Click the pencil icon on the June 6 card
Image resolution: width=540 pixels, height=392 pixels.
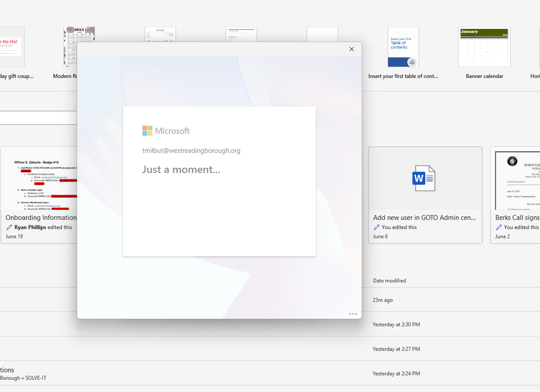(x=376, y=227)
